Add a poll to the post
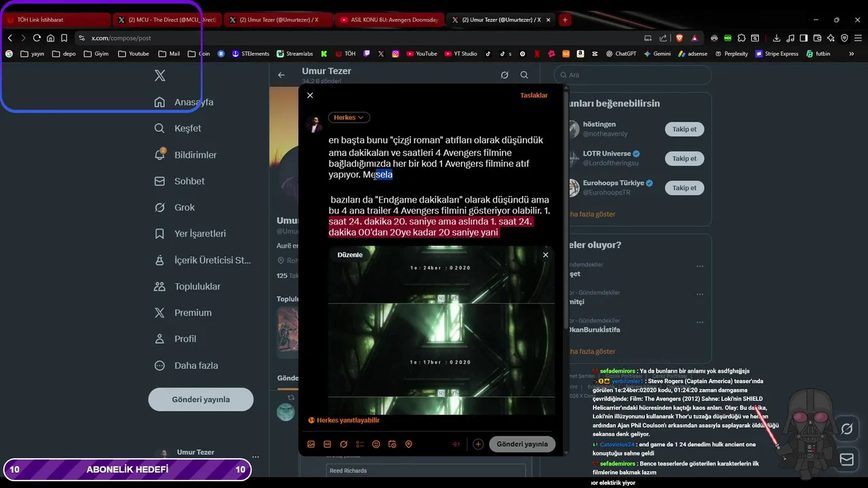 click(360, 444)
